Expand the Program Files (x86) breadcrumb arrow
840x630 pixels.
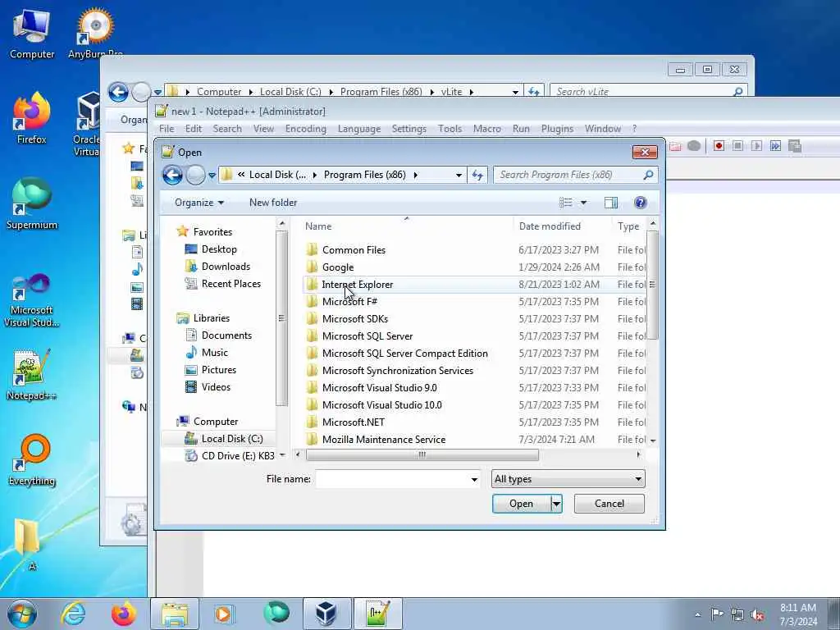pyautogui.click(x=415, y=176)
